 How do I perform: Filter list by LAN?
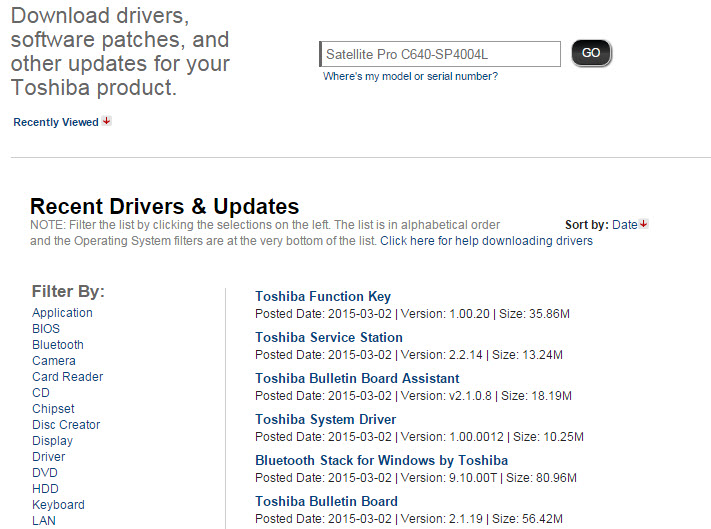44,521
